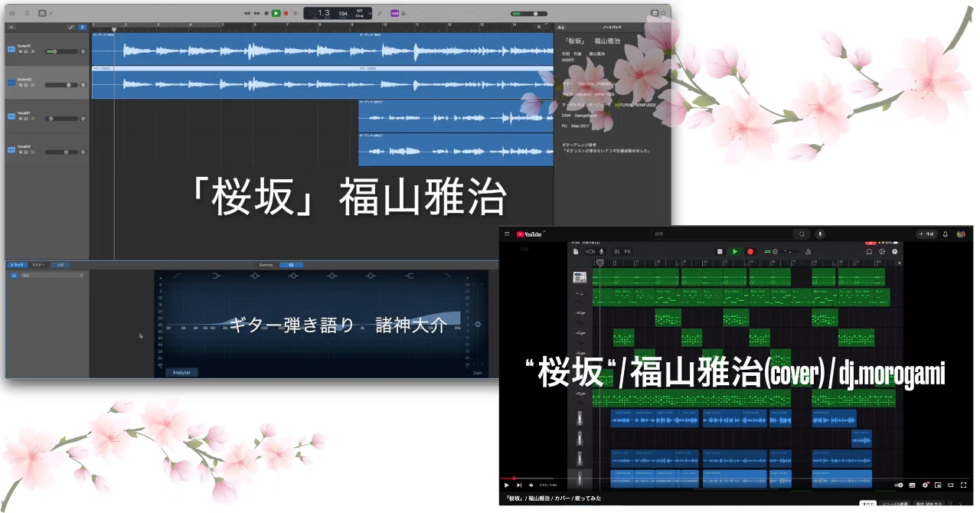
Task: Click the red Record button in GarageBand
Action: [x=286, y=13]
